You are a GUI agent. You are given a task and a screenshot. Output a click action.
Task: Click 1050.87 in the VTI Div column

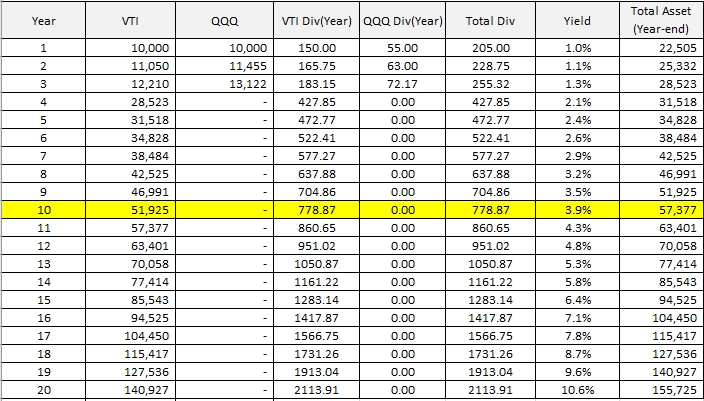point(317,264)
